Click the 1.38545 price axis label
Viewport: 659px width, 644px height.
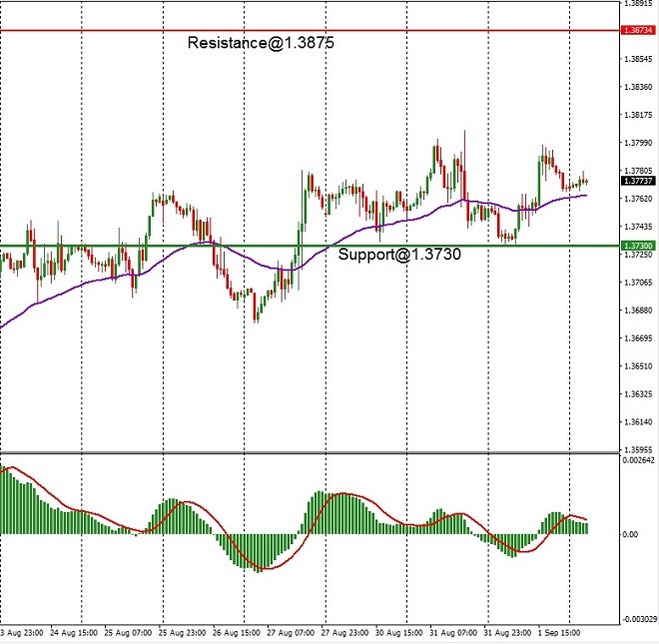click(638, 59)
